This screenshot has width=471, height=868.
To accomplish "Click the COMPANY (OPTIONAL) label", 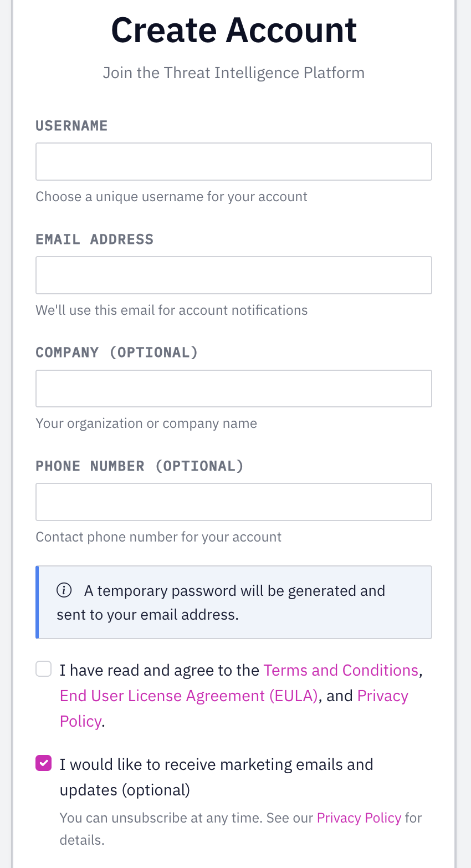I will coord(116,353).
